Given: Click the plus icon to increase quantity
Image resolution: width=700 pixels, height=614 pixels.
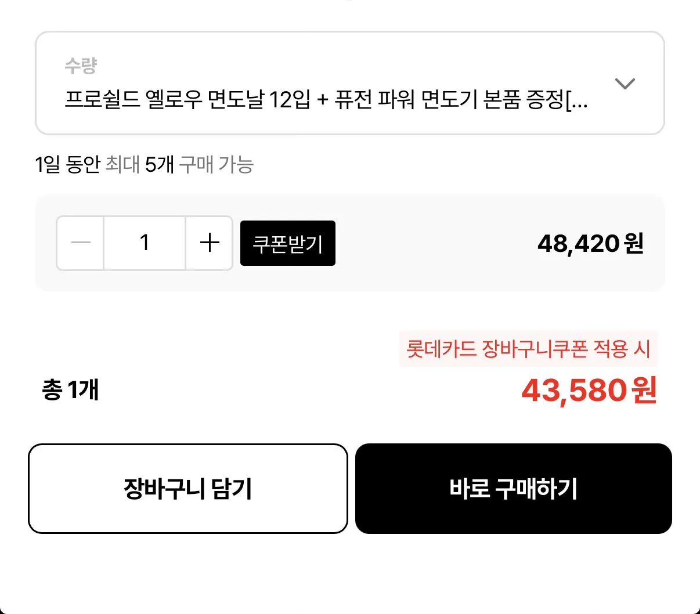Looking at the screenshot, I should click(209, 243).
